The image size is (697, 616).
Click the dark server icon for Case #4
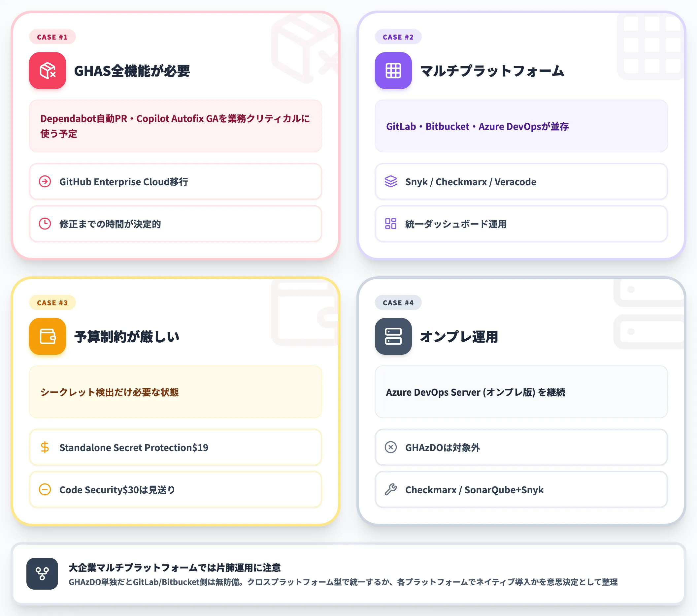pyautogui.click(x=393, y=336)
